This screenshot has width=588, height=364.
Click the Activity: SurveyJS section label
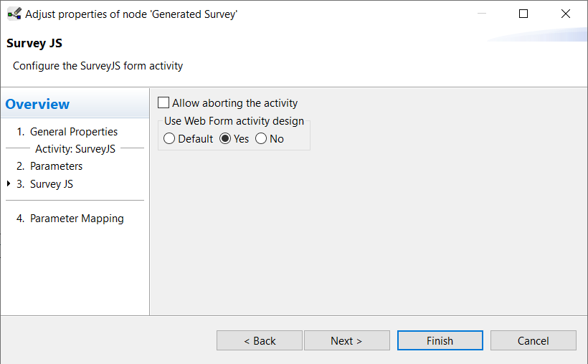pos(75,149)
